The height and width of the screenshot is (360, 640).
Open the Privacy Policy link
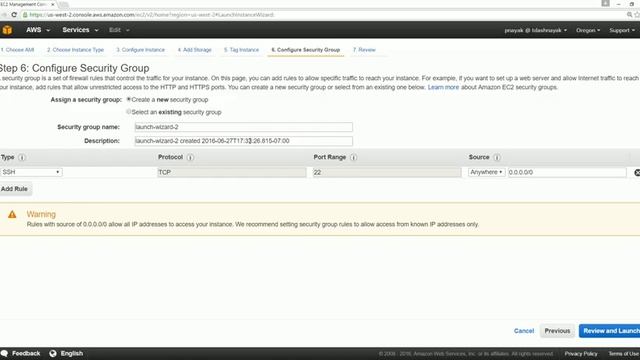click(581, 354)
